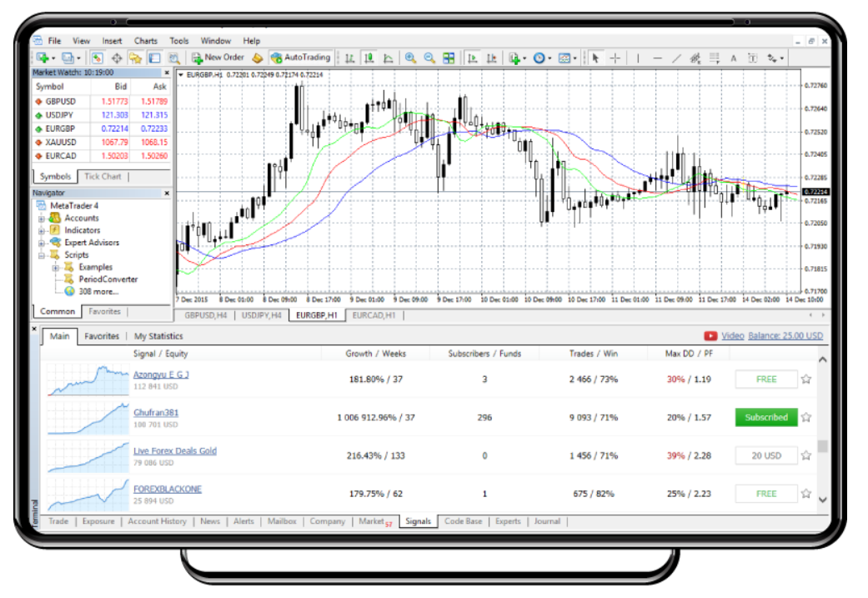Switch to the Tick Chart tab

pos(103,177)
